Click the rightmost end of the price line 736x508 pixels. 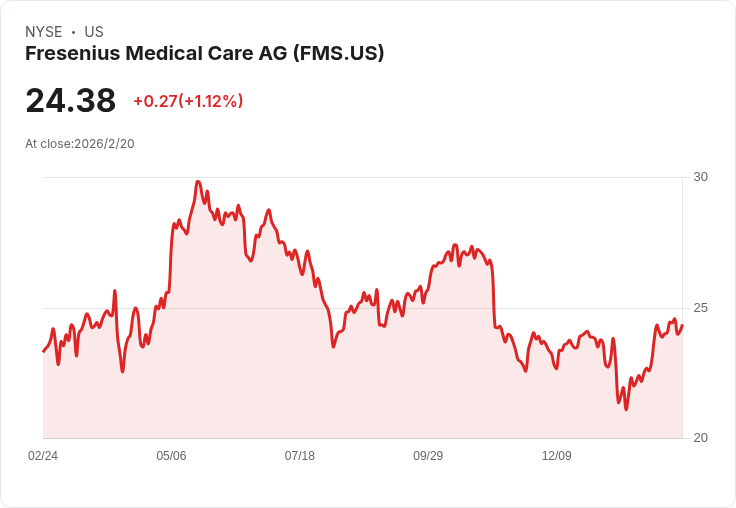coord(682,325)
